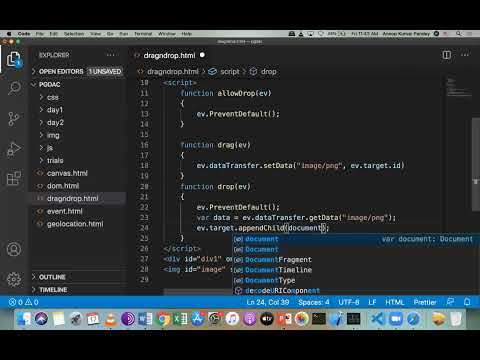Choose DocumentFragment from autocomplete suggestions
Viewport: 480px width, 360px height.
(356, 260)
